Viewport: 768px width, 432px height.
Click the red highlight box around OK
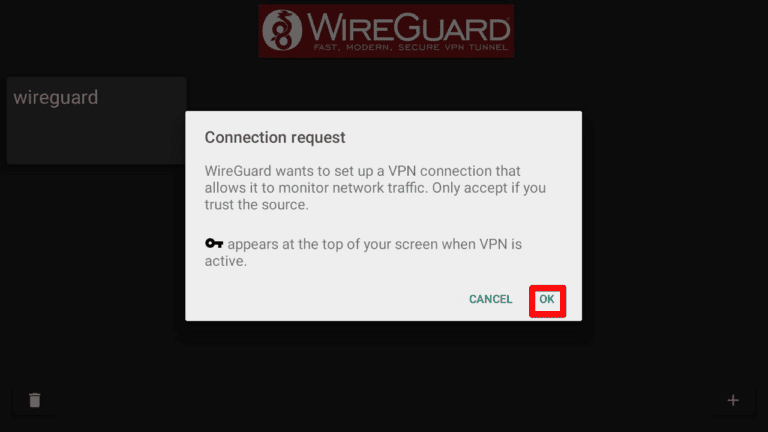pos(548,301)
